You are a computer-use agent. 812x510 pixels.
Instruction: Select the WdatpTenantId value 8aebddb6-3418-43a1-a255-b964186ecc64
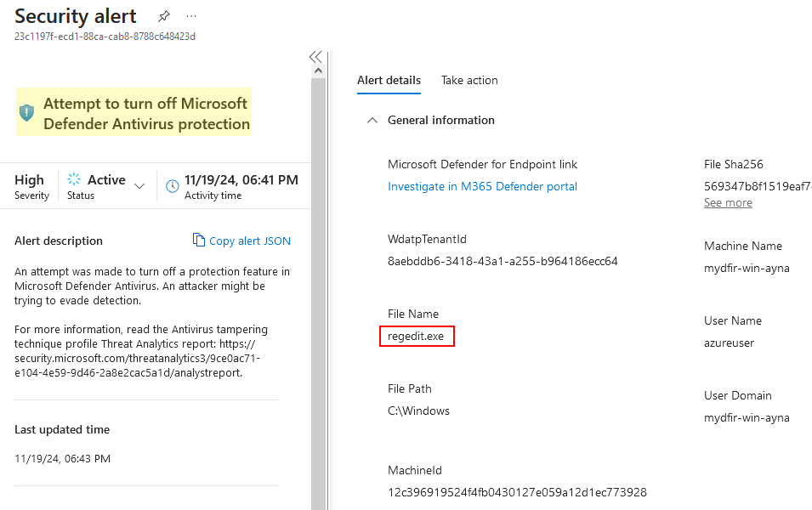[x=503, y=261]
